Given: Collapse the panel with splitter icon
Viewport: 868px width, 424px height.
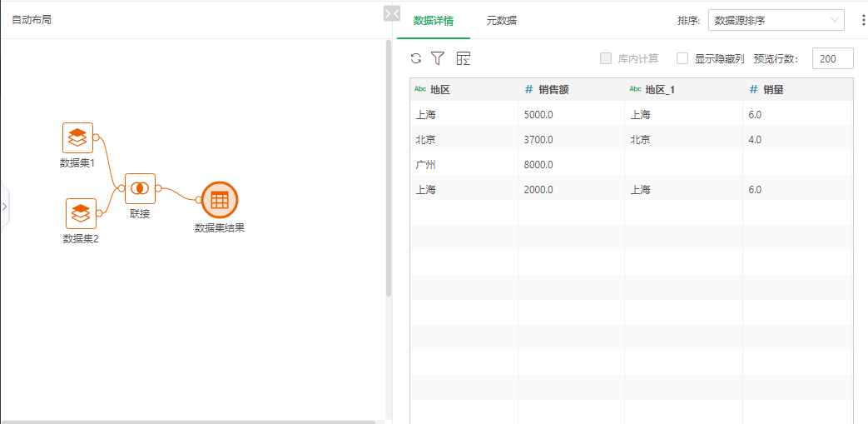Looking at the screenshot, I should coord(391,13).
